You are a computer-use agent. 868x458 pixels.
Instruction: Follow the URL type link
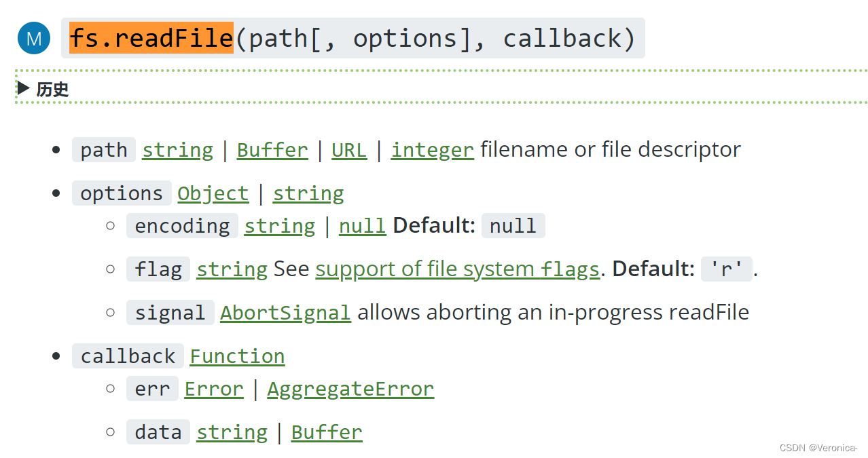pos(349,149)
